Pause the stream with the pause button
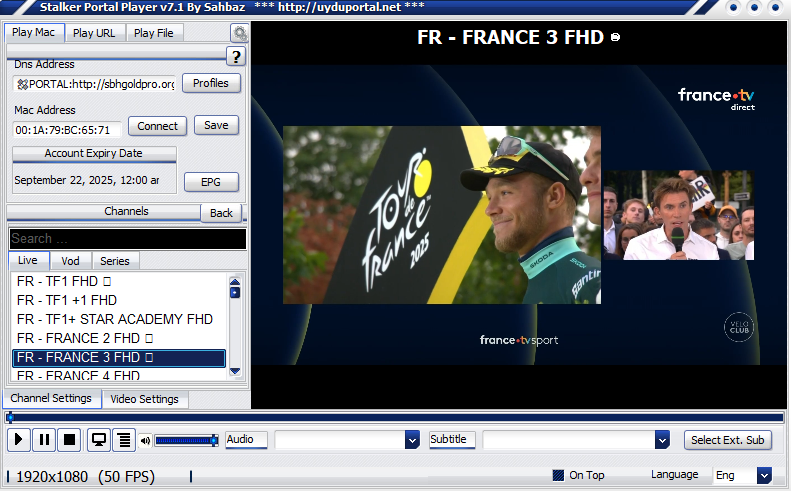This screenshot has width=791, height=491. click(44, 440)
